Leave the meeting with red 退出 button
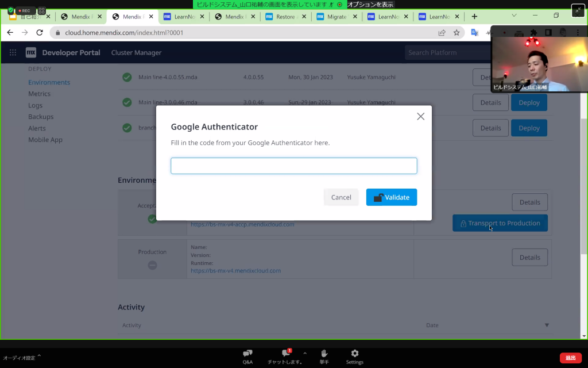 tap(570, 358)
